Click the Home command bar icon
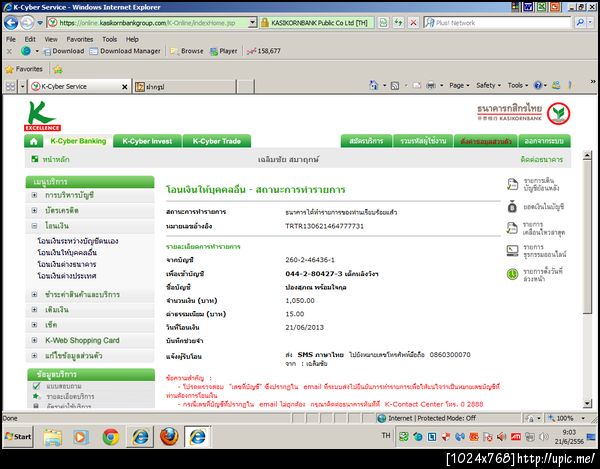This screenshot has height=469, width=600. pyautogui.click(x=373, y=85)
